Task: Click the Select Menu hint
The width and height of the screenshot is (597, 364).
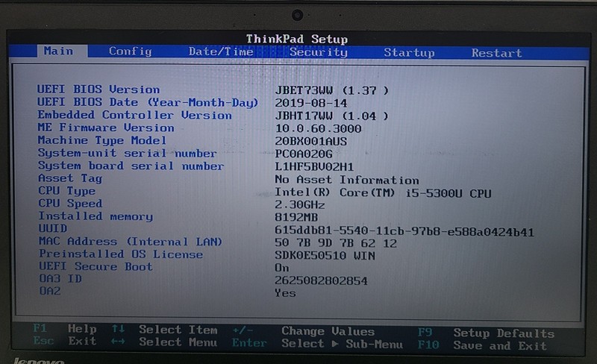Action: tap(178, 342)
